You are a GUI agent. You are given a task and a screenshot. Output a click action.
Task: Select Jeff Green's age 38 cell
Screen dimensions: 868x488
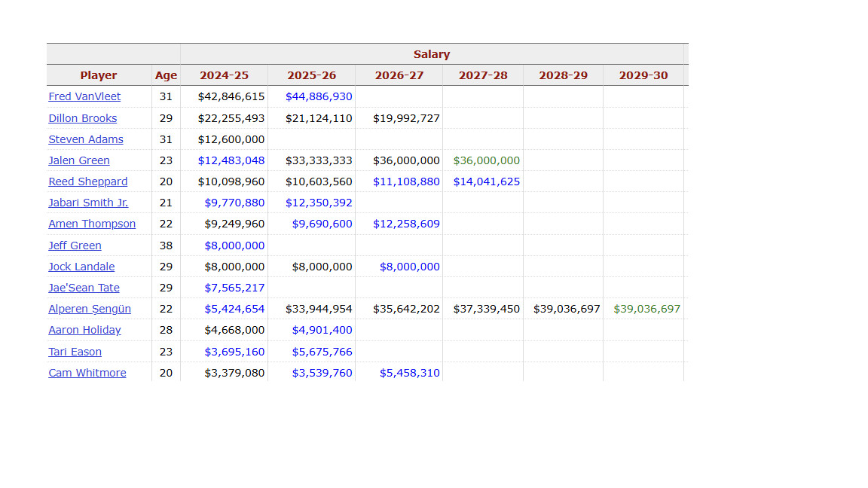(166, 246)
